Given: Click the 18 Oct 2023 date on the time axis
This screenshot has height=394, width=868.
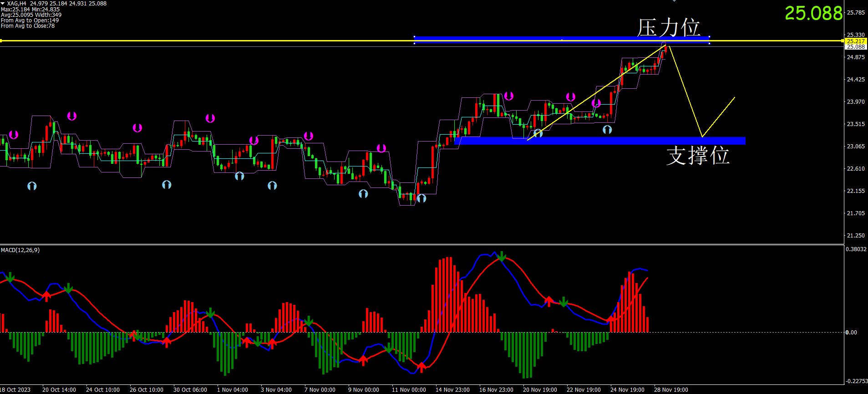Looking at the screenshot, I should [x=15, y=389].
